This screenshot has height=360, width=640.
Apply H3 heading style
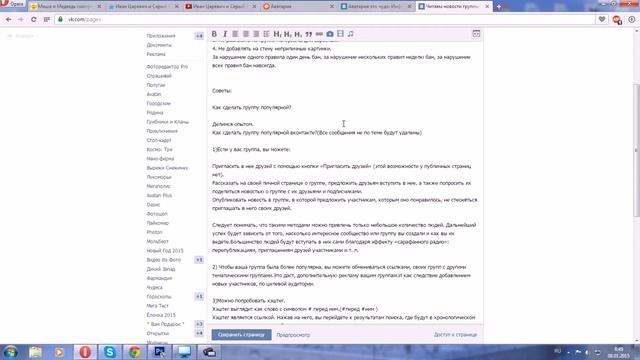click(x=298, y=34)
